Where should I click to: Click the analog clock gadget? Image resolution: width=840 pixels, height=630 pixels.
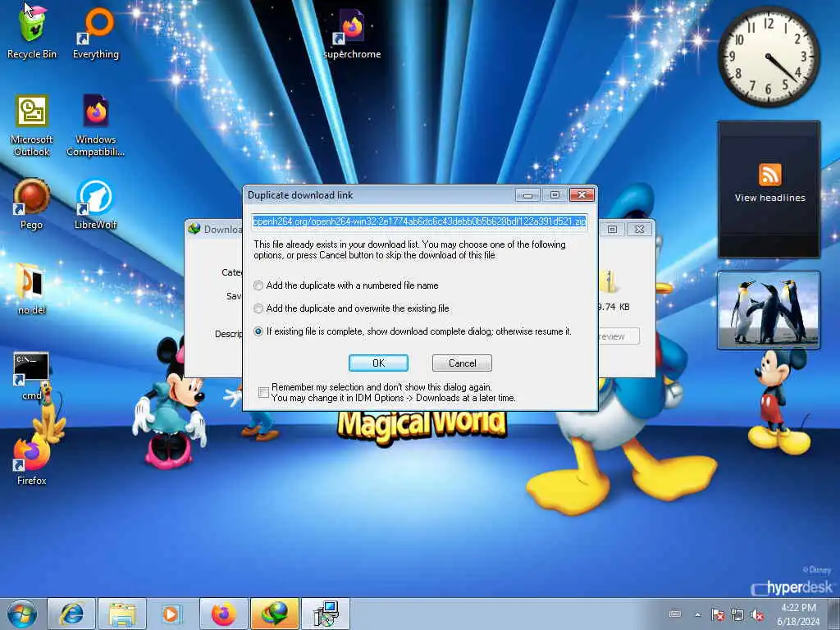point(769,57)
